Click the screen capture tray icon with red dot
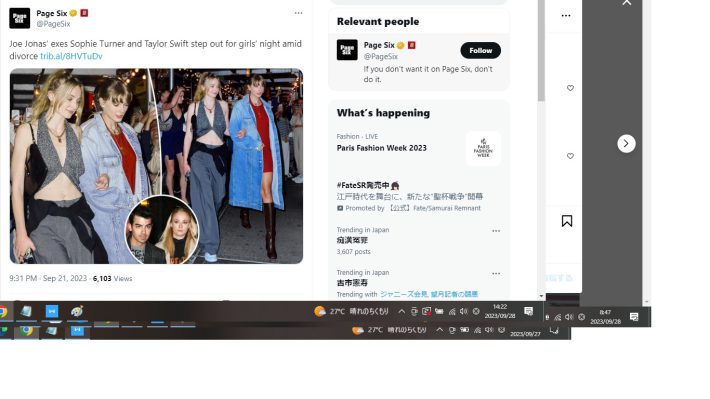Image resolution: width=710 pixels, height=399 pixels. [x=427, y=312]
